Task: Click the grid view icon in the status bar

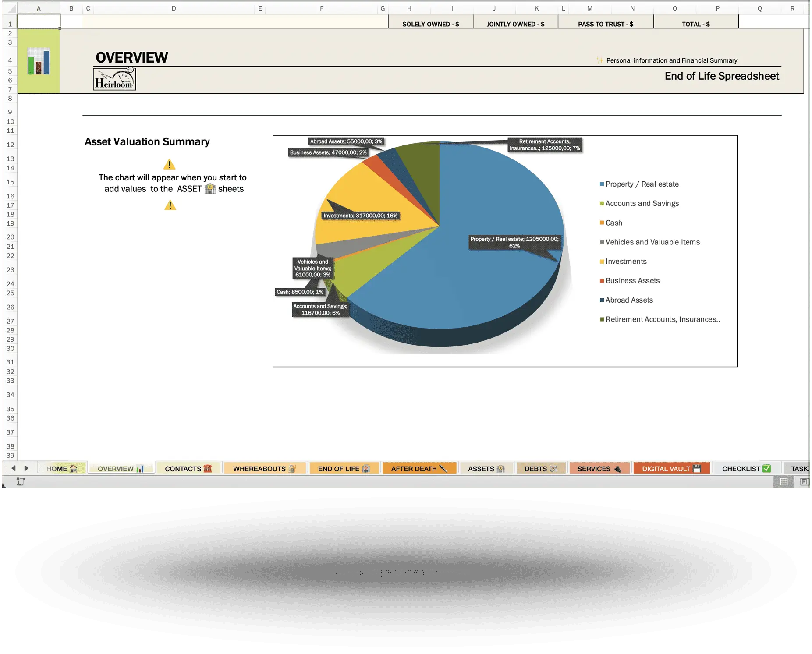Action: tap(784, 482)
